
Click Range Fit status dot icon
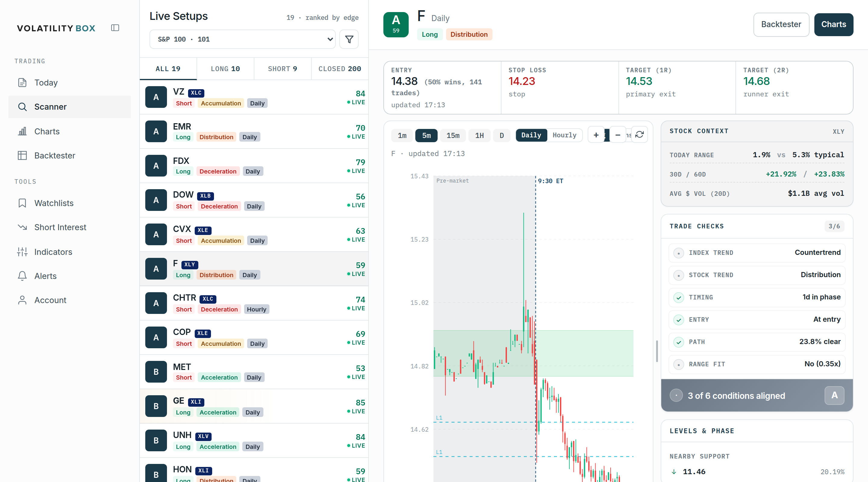point(678,365)
